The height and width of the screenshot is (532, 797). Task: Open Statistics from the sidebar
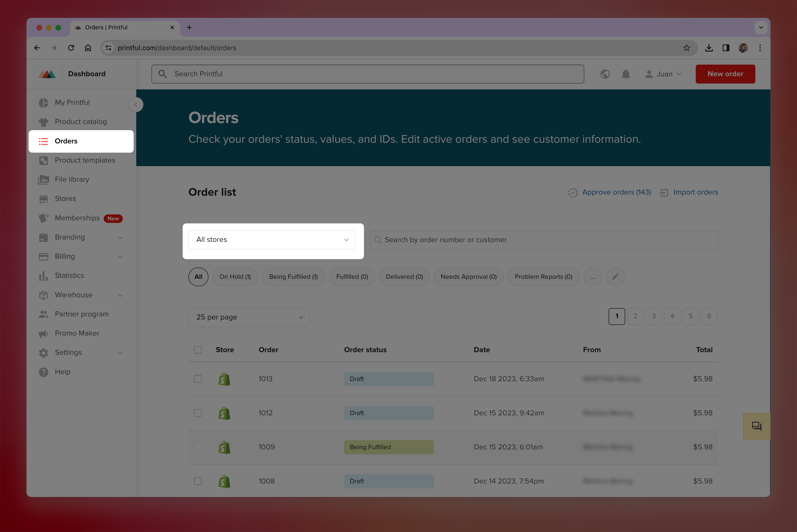(69, 275)
